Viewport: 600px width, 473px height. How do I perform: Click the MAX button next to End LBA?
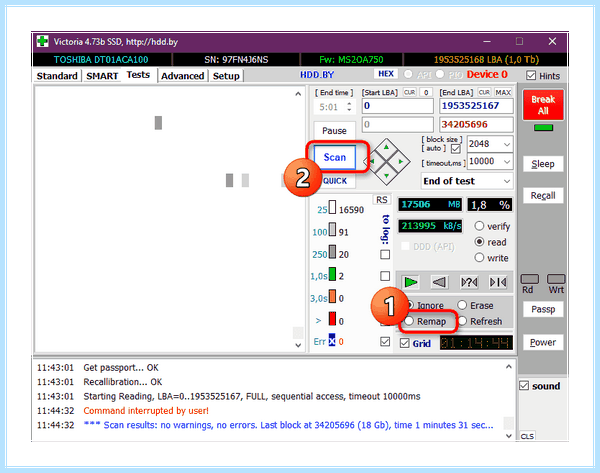click(x=503, y=92)
